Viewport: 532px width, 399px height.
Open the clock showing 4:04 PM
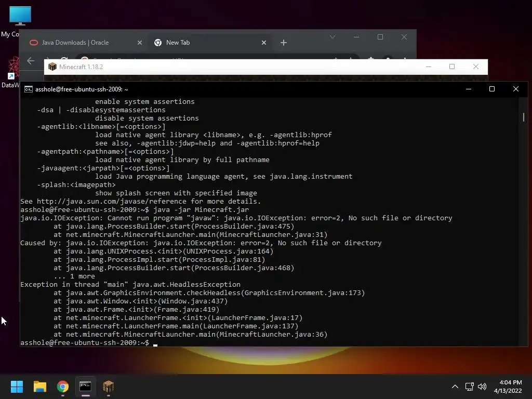point(508,387)
